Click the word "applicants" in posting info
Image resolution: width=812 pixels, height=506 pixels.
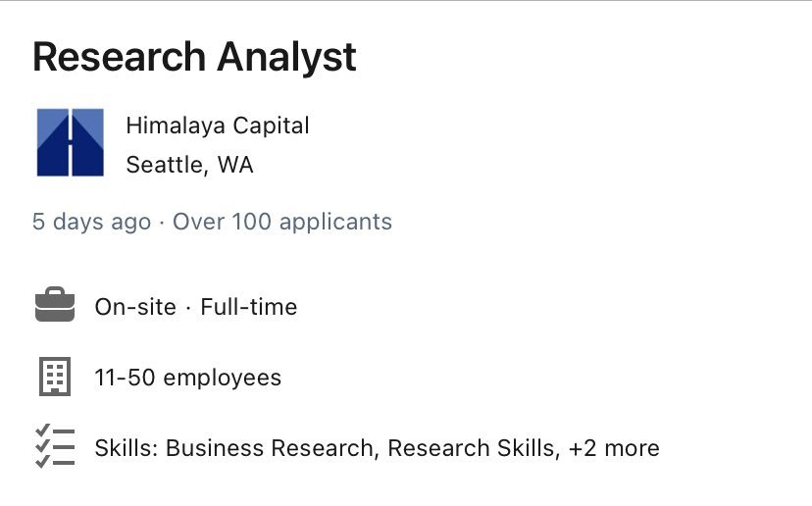tap(335, 222)
